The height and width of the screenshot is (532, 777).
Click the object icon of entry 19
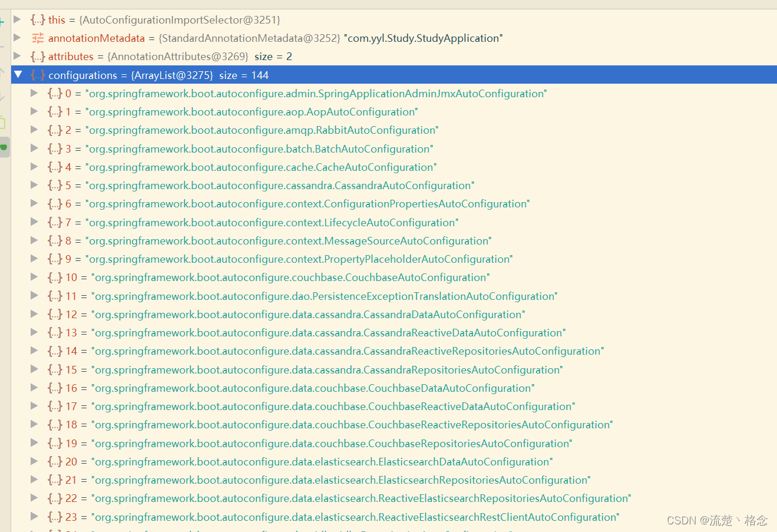tap(55, 444)
